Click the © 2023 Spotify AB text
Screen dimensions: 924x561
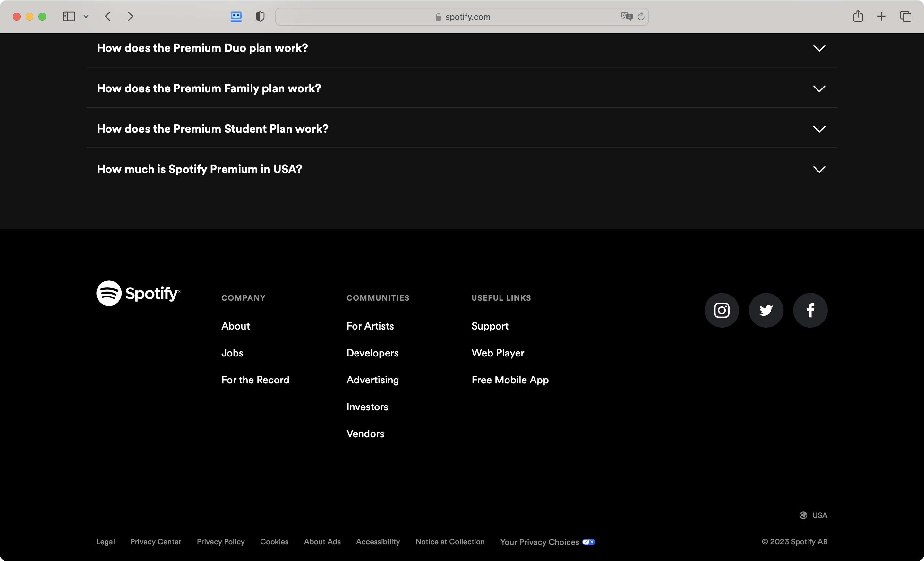point(794,542)
